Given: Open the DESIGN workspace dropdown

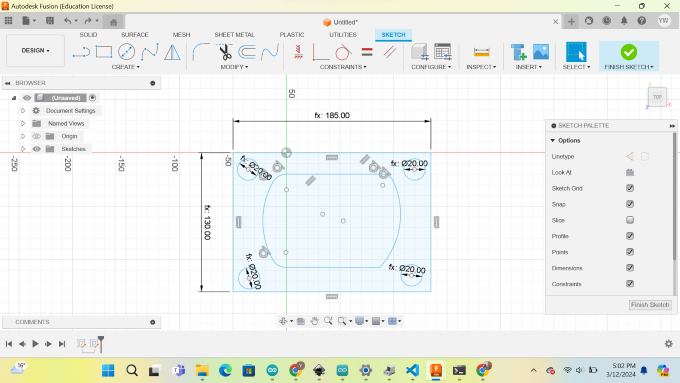Looking at the screenshot, I should click(36, 50).
